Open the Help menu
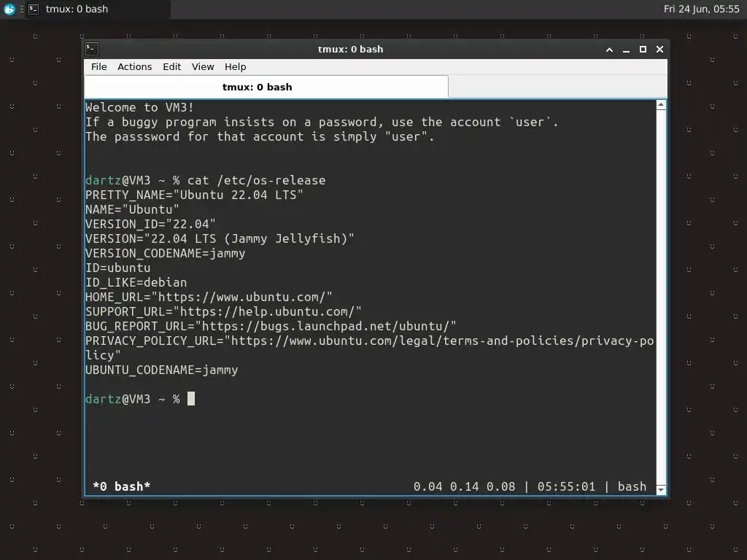 click(236, 66)
